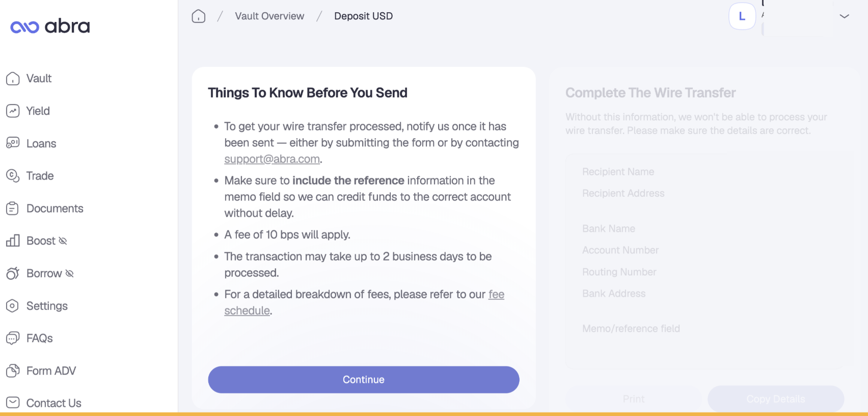Viewport: 868px width, 416px height.
Task: Select the Settings gear icon
Action: point(13,306)
